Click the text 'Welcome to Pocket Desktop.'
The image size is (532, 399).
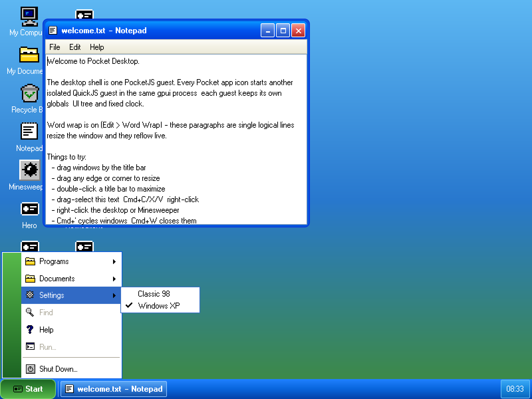93,61
